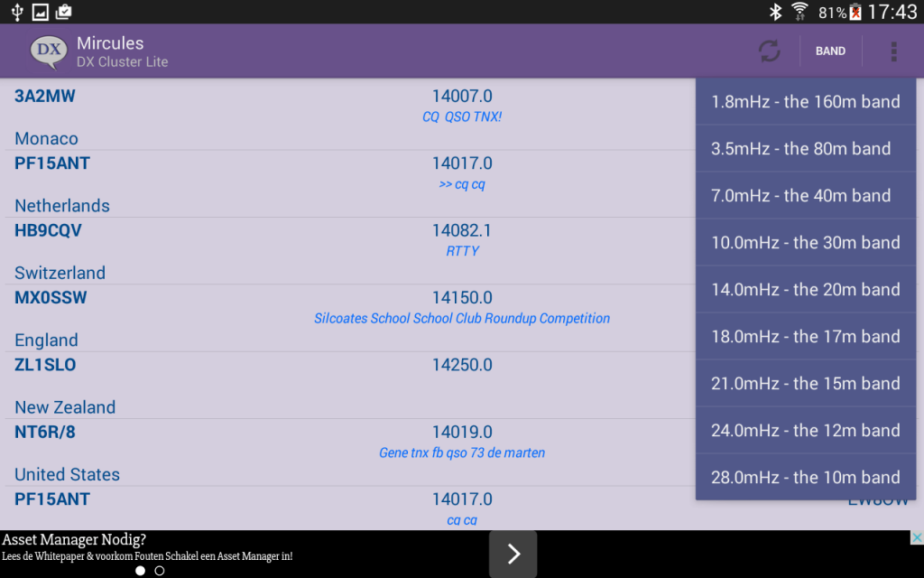Choose 10.0mHz - the 30m band
This screenshot has height=578, width=924.
pos(806,242)
